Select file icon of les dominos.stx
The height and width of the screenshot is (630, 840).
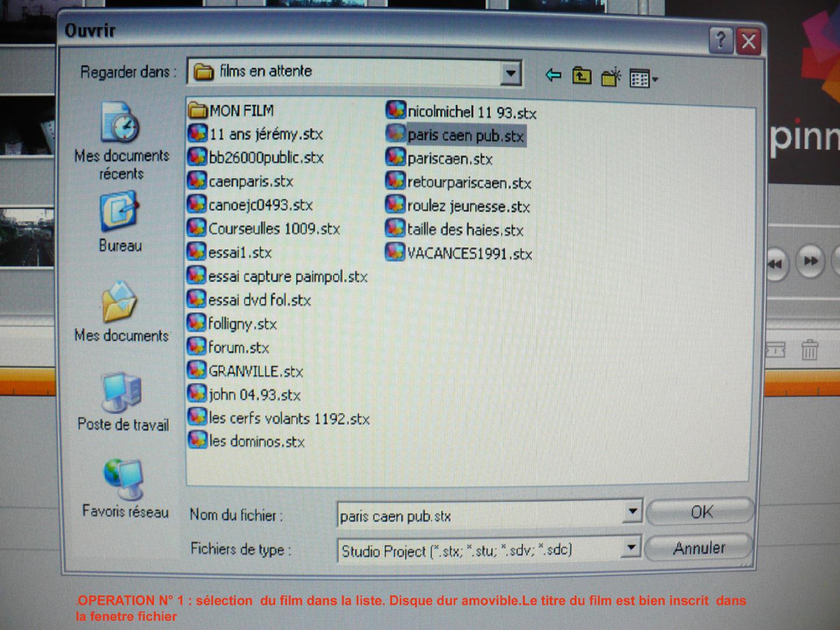[197, 440]
